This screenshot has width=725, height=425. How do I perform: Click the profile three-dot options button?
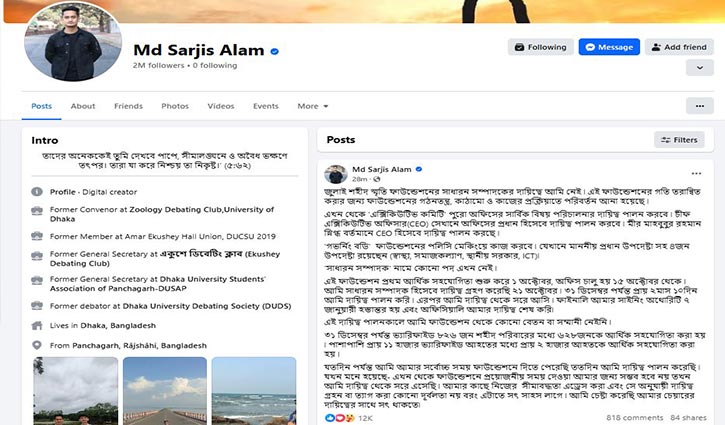(700, 106)
